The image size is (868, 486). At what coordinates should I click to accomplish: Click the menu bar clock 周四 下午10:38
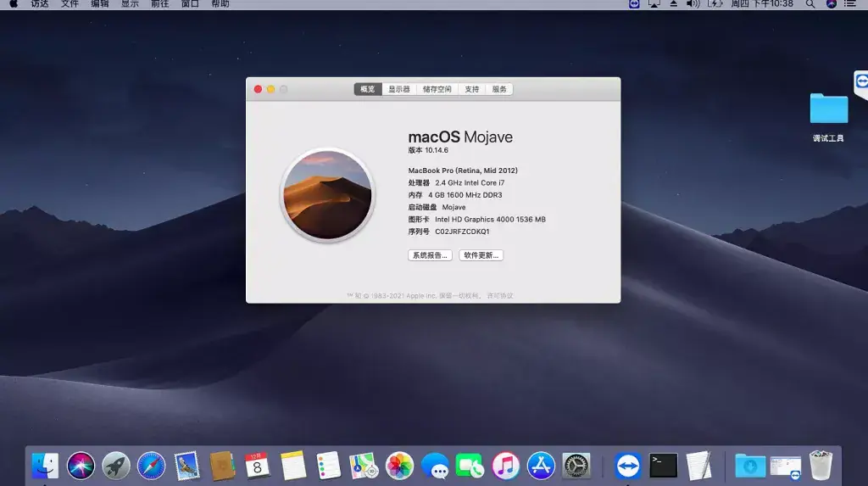762,4
